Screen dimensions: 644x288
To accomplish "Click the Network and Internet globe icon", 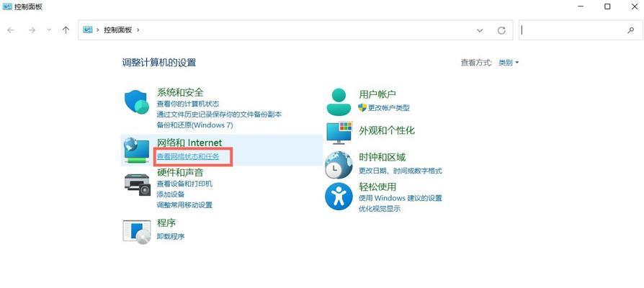I will [137, 150].
